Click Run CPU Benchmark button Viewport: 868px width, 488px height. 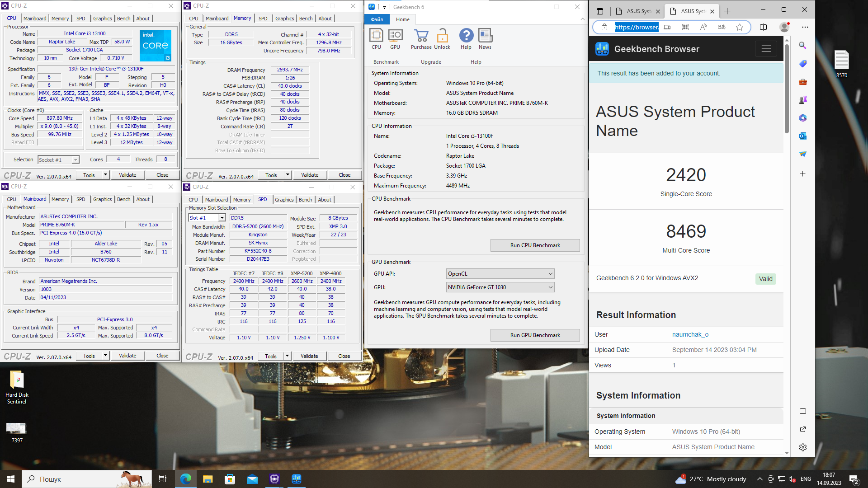(535, 245)
